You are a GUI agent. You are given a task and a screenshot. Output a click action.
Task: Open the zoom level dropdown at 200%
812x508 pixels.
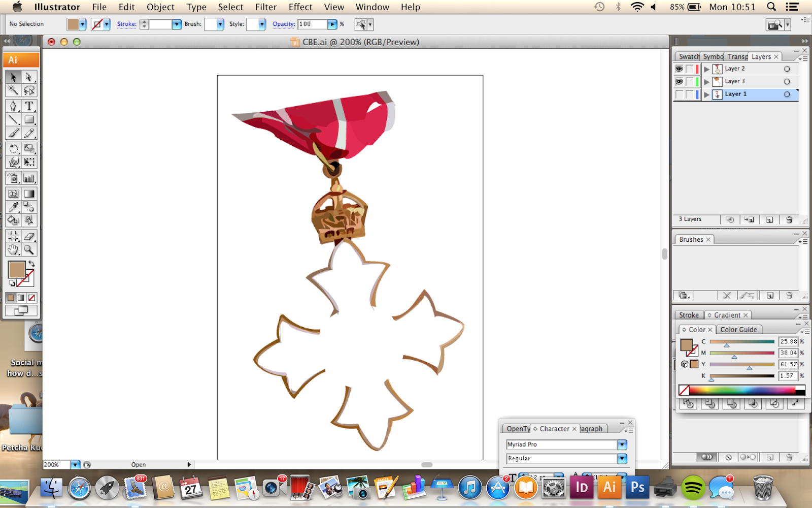coord(75,464)
